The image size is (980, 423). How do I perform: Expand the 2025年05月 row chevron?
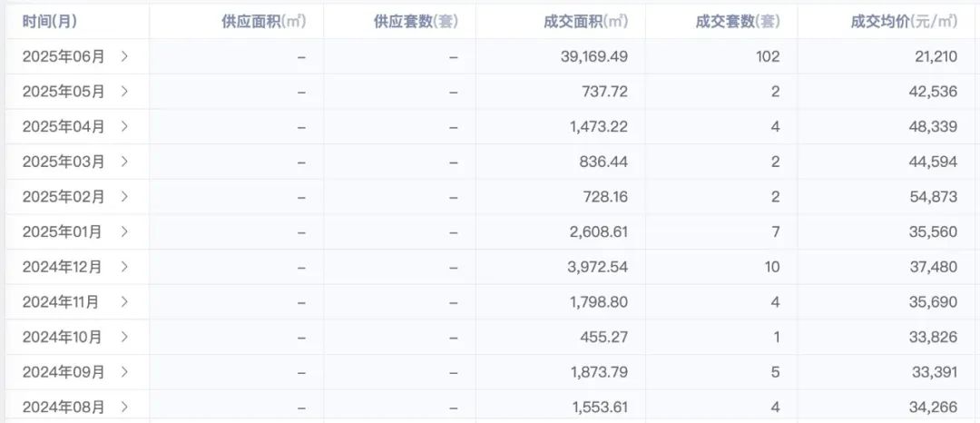point(124,91)
